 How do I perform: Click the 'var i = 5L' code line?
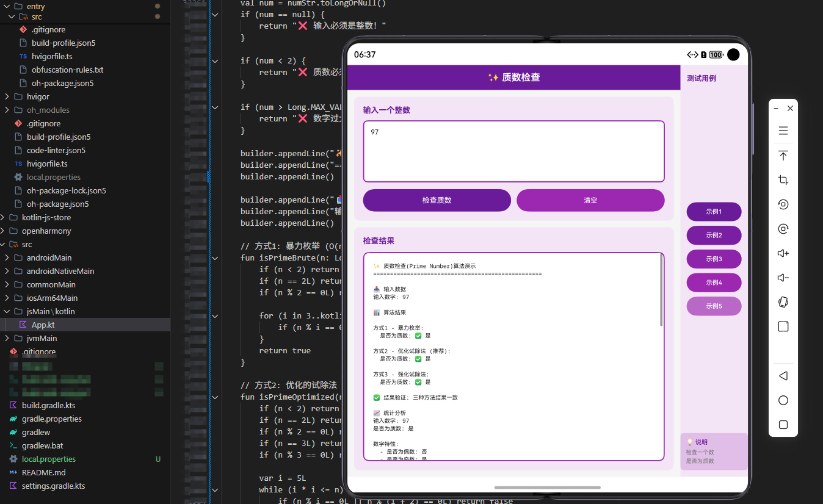282,478
